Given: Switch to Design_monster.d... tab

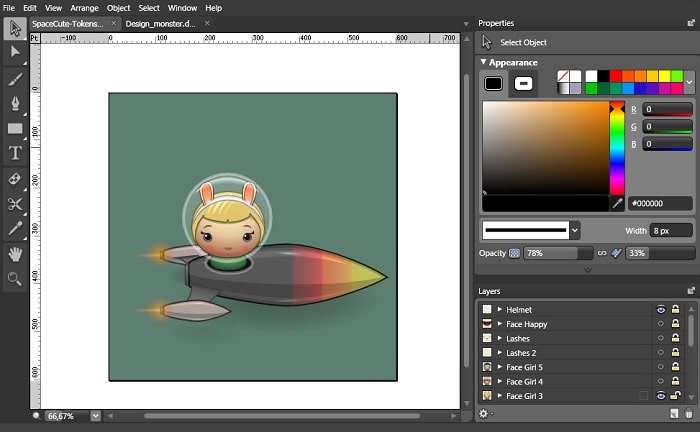Looking at the screenshot, I should click(x=161, y=24).
